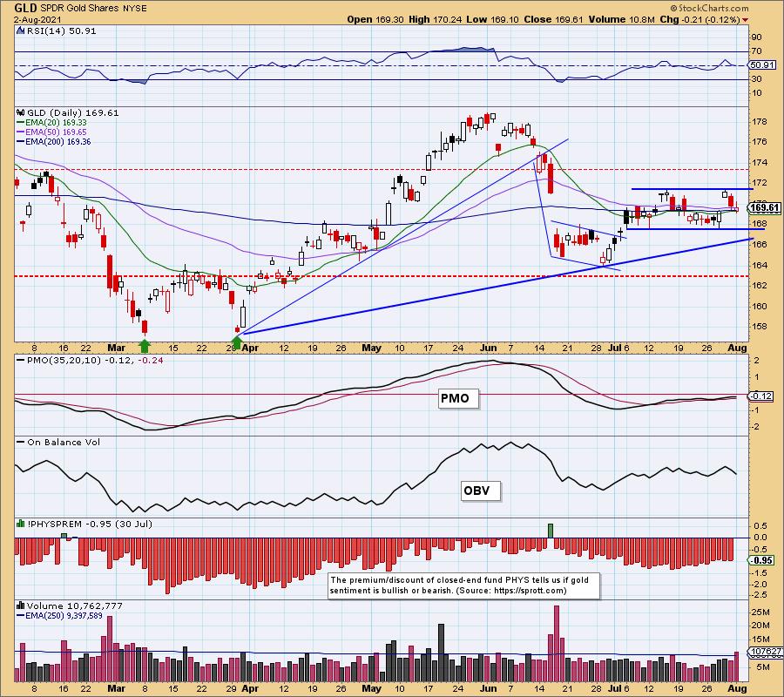Click the -2.5 label on the PHYSPREM axis
The height and width of the screenshot is (697, 784).
click(760, 594)
